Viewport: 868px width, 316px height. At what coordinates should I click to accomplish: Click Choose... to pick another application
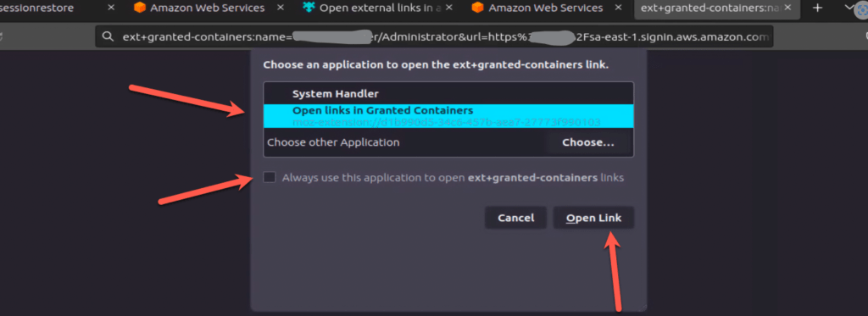tap(588, 142)
